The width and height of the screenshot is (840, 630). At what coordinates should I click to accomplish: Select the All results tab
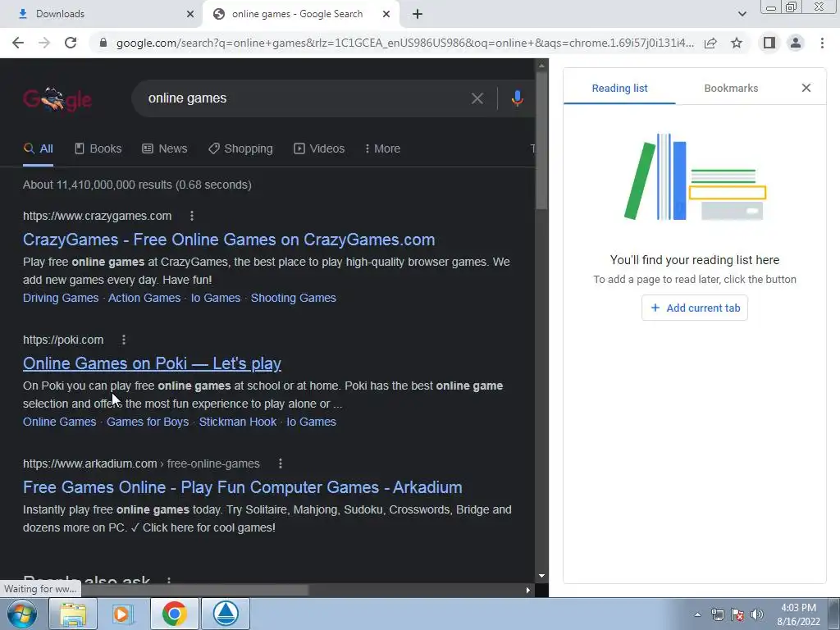tap(38, 148)
